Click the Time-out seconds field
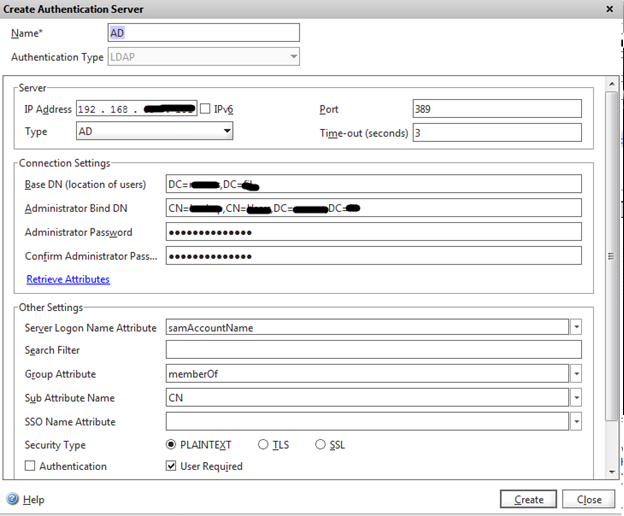This screenshot has width=624, height=516. click(x=497, y=132)
